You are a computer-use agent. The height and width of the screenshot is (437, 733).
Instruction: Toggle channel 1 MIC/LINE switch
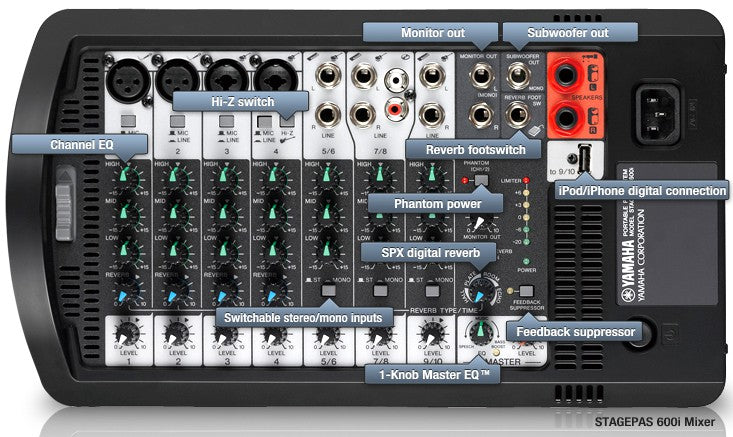click(128, 121)
